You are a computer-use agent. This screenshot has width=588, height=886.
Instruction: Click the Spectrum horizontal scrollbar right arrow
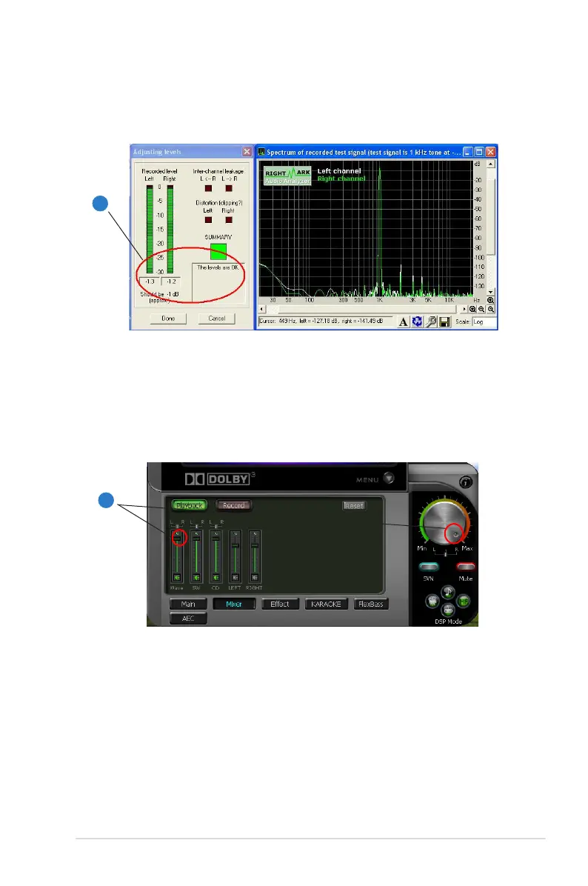tap(464, 310)
